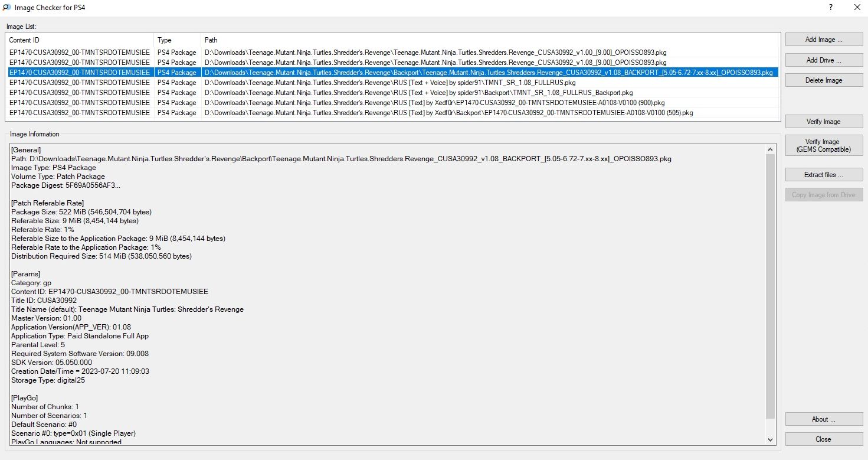Click the Add Image button
The image size is (868, 460).
click(x=824, y=40)
